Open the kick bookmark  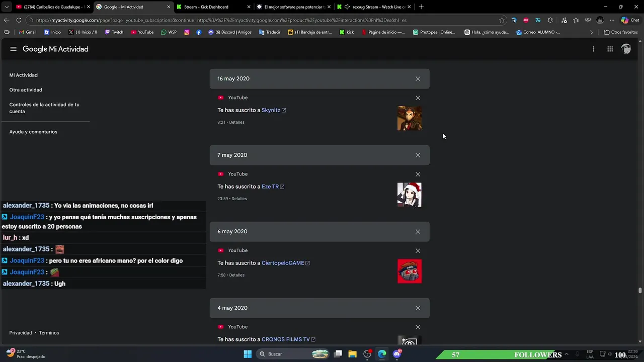click(347, 32)
